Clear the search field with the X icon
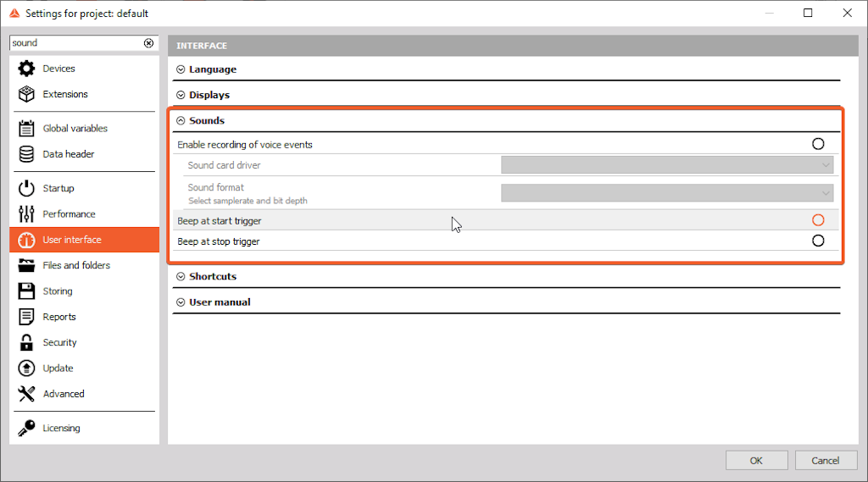This screenshot has width=868, height=482. pyautogui.click(x=148, y=43)
